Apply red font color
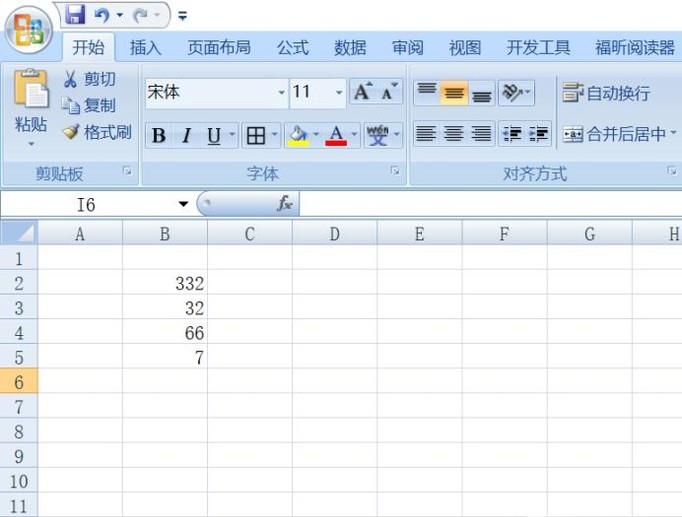The height and width of the screenshot is (517, 682). [336, 136]
